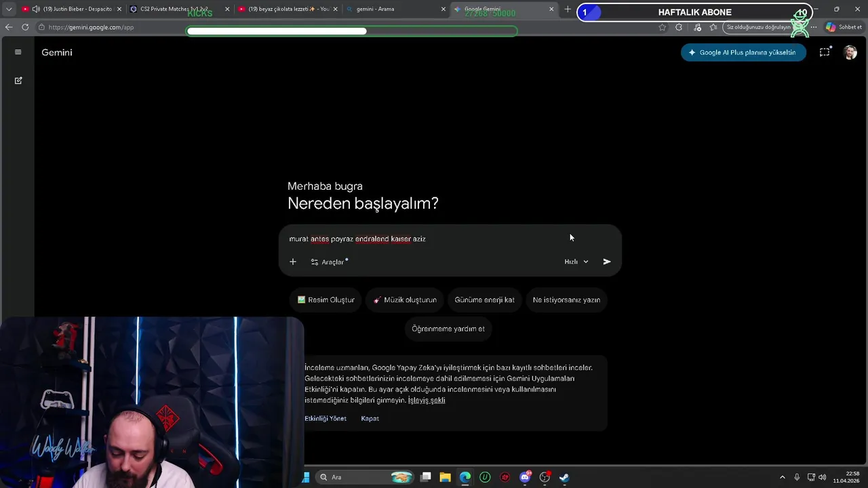Close the gemini - Arama tab
868x488 pixels.
pyautogui.click(x=443, y=9)
